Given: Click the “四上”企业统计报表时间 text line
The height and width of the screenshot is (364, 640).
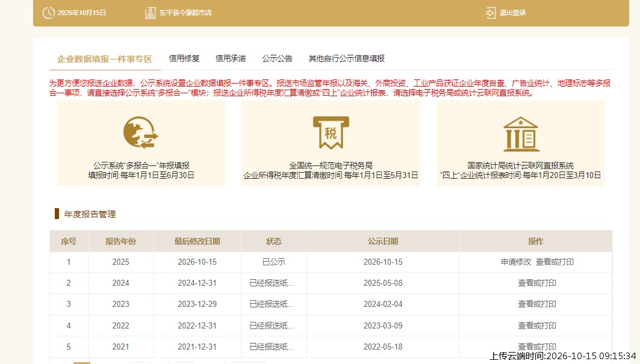Looking at the screenshot, I should pyautogui.click(x=520, y=176).
